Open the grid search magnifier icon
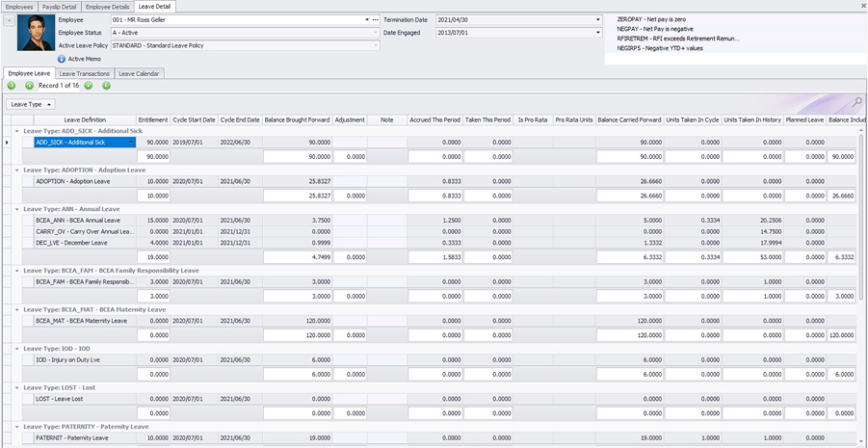This screenshot has height=448, width=868. (856, 102)
